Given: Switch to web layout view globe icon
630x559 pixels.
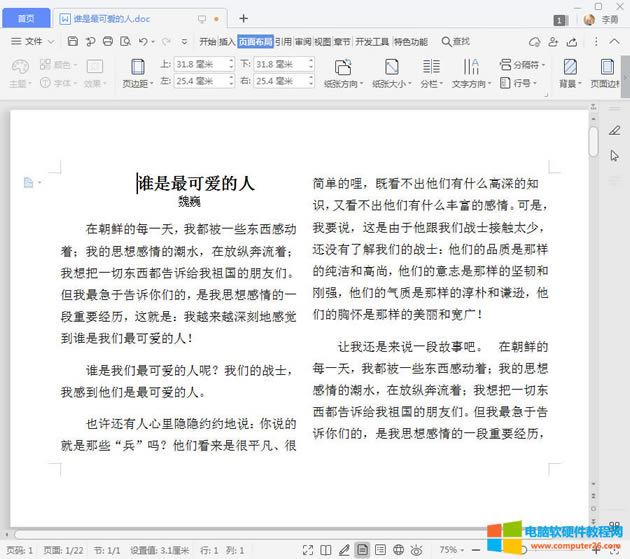Looking at the screenshot, I should tap(399, 550).
